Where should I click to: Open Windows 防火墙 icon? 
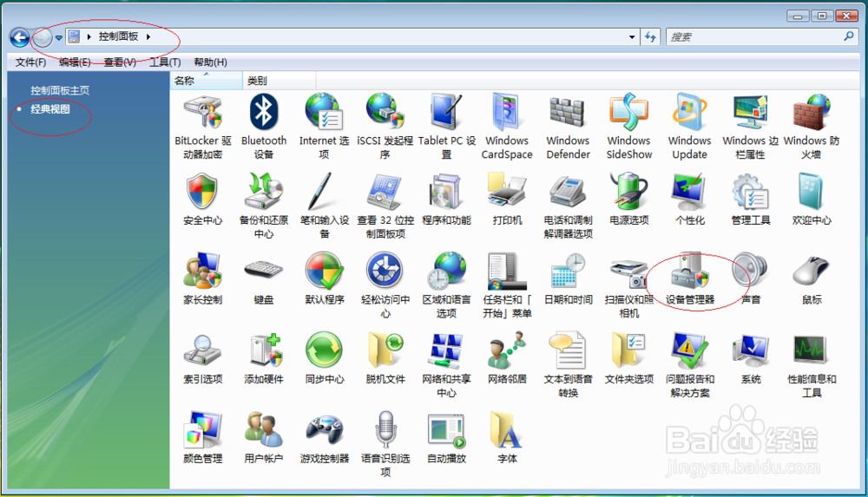pyautogui.click(x=812, y=113)
